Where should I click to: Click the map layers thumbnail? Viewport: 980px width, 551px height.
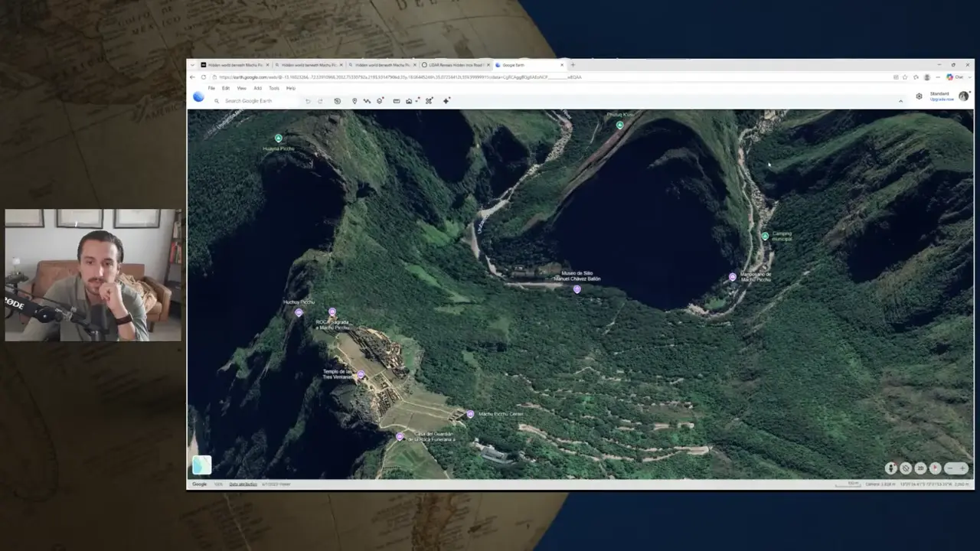(201, 465)
